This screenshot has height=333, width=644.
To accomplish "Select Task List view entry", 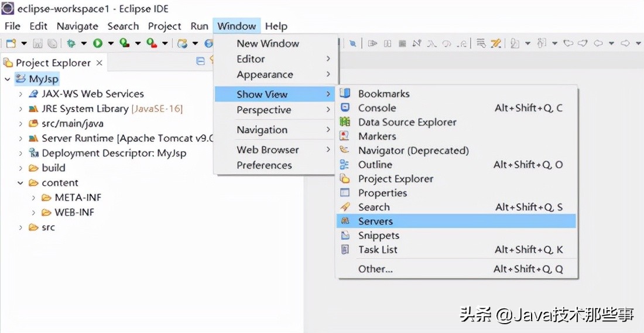I will [x=456, y=250].
